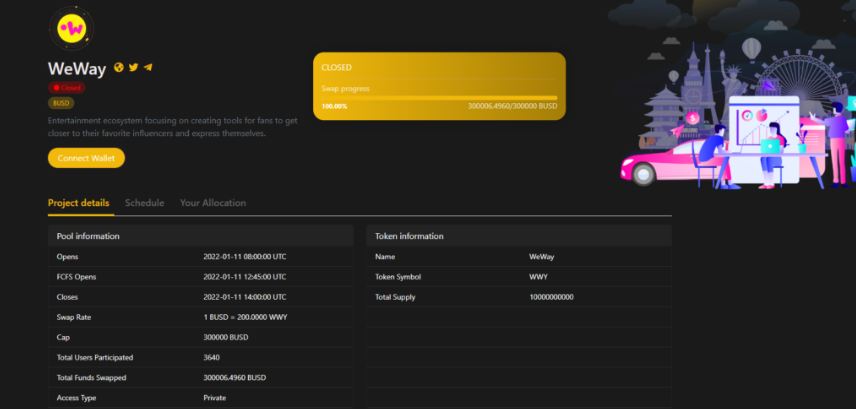
Task: Click the hot air balloon illustration
Action: (751, 47)
